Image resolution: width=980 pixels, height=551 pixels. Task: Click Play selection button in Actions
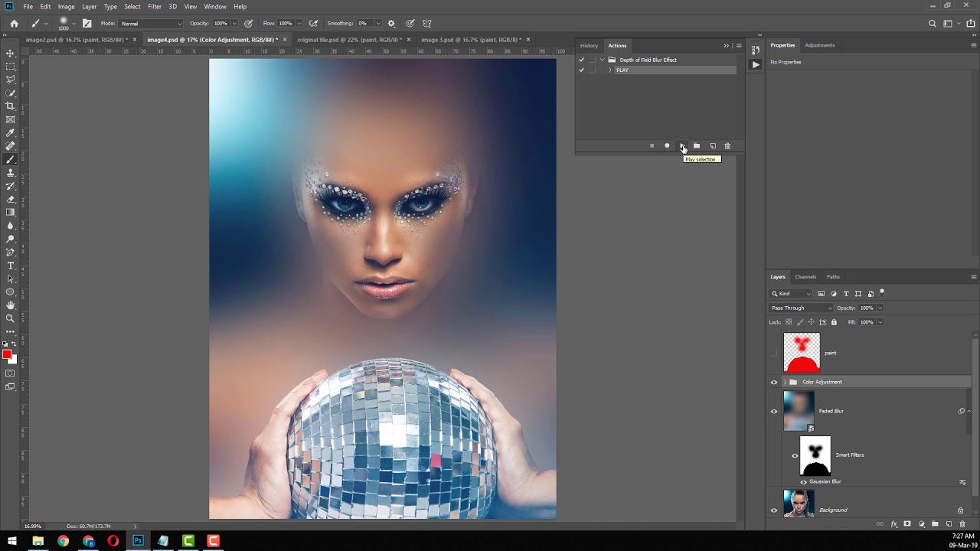click(682, 145)
